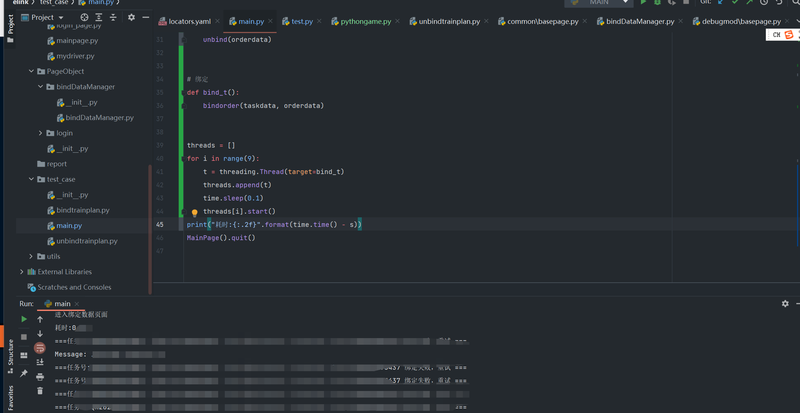Click MainPage().quit() on line 46
This screenshot has width=800, height=413.
point(221,238)
